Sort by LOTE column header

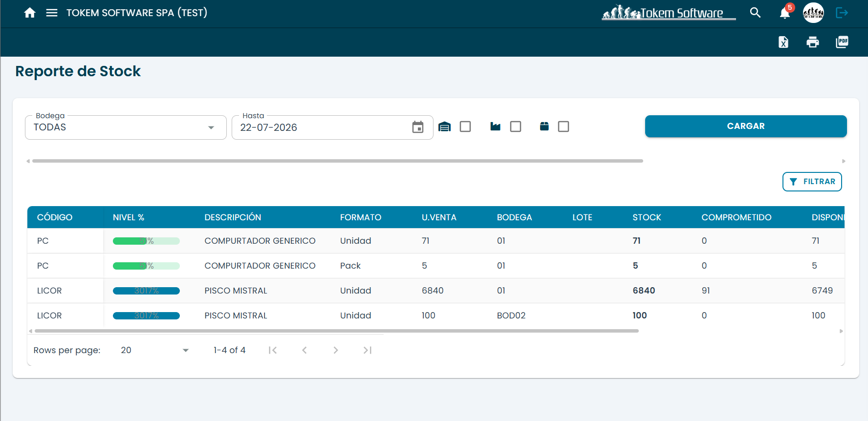pos(582,217)
